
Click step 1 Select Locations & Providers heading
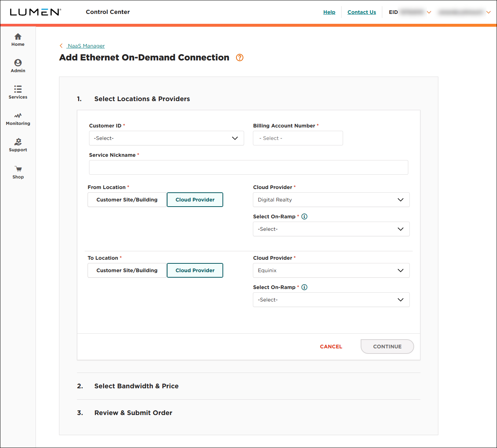point(142,99)
